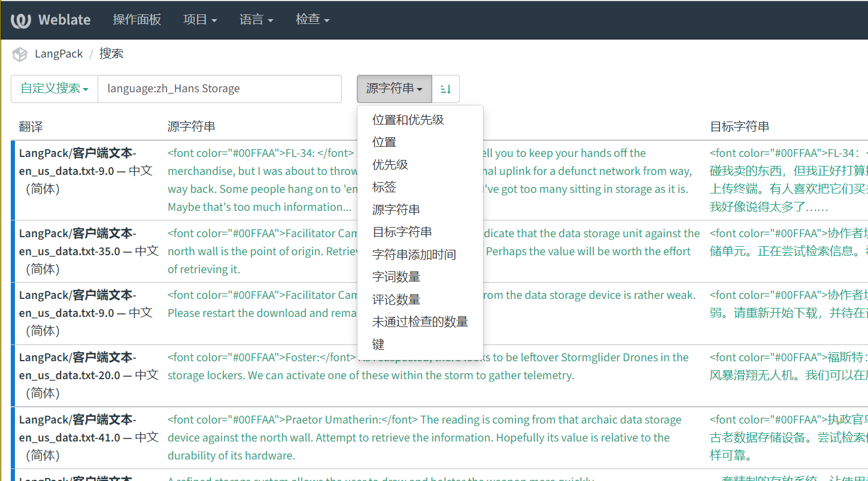Viewport: 868px width, 481px height.
Task: Open the 客户端文本-en_us_data.txt-41.0 translation link
Action: click(88, 437)
